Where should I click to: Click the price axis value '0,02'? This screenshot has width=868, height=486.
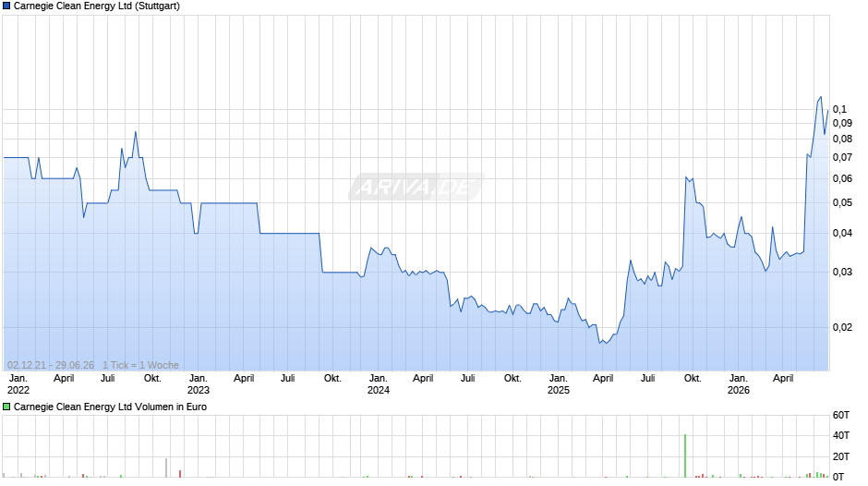842,327
